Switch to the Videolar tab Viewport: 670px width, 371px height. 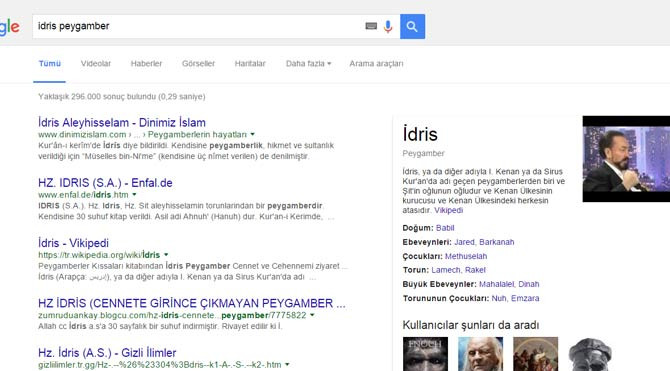[96, 63]
